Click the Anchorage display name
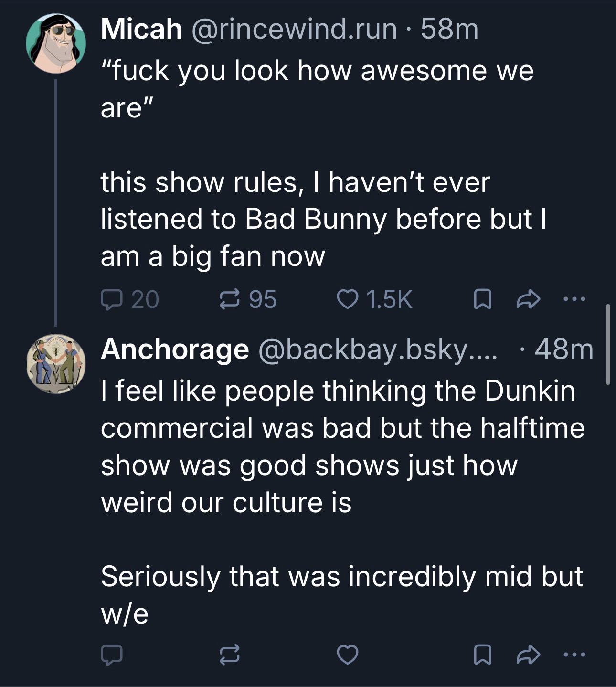The image size is (616, 687). 175,350
